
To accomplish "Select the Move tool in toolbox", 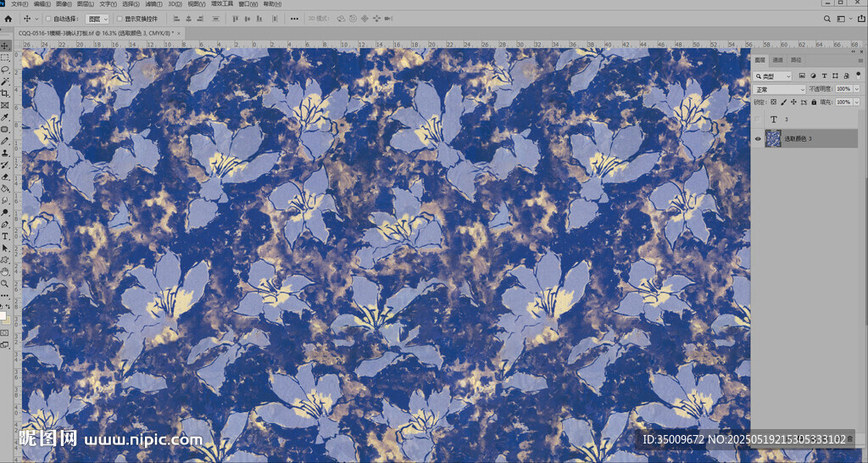I will (5, 46).
